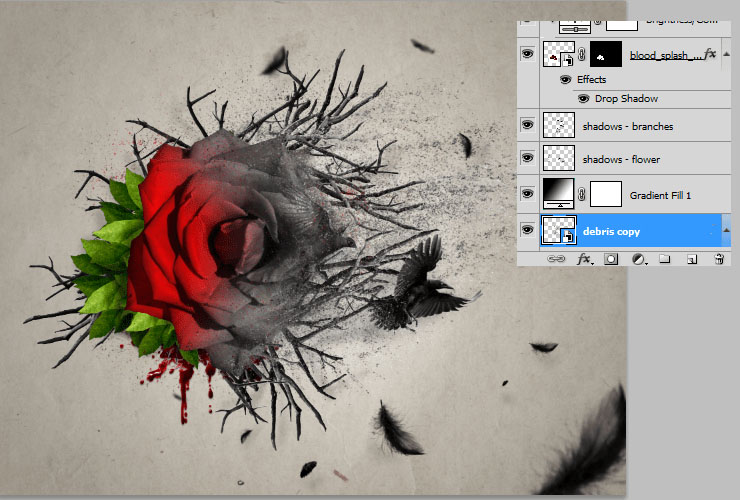Image resolution: width=740 pixels, height=500 pixels.
Task: Create new fill or adjustment layer
Action: point(637,258)
